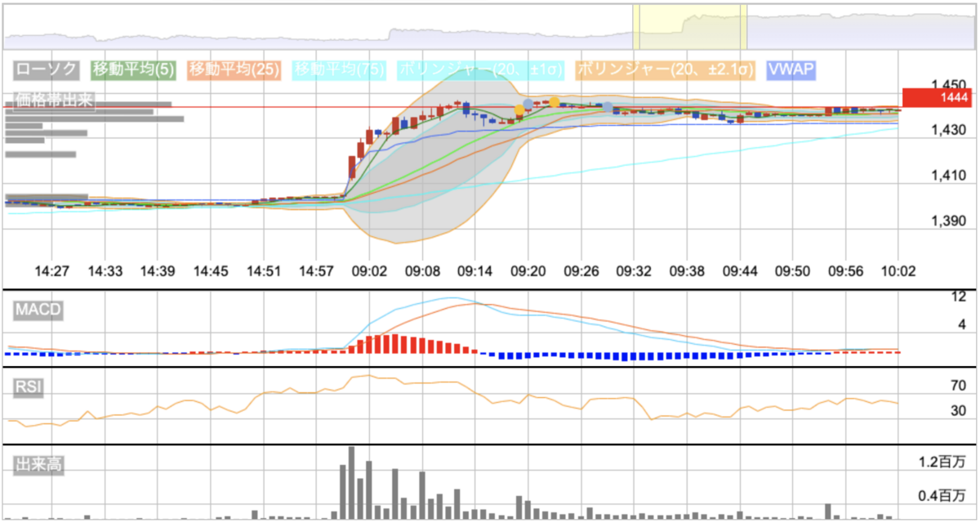The image size is (980, 523).
Task: Click the 09:02 time axis label
Action: (368, 271)
